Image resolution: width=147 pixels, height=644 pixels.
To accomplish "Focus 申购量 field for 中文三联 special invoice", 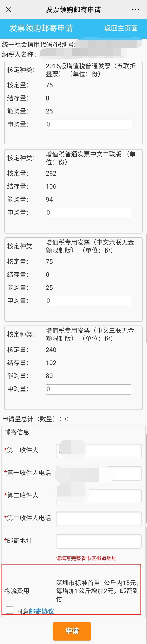I will click(x=89, y=389).
